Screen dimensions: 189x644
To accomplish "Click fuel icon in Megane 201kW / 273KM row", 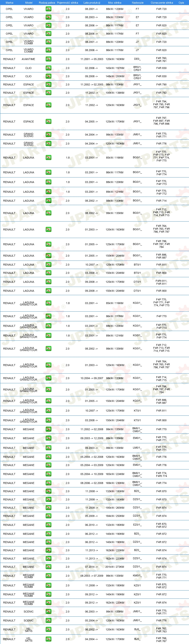I will [48, 567].
